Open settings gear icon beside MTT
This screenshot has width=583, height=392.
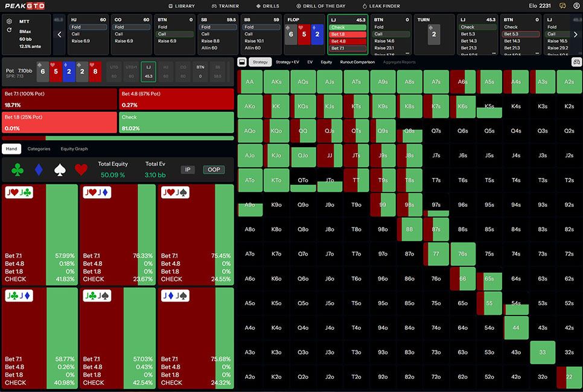point(9,21)
